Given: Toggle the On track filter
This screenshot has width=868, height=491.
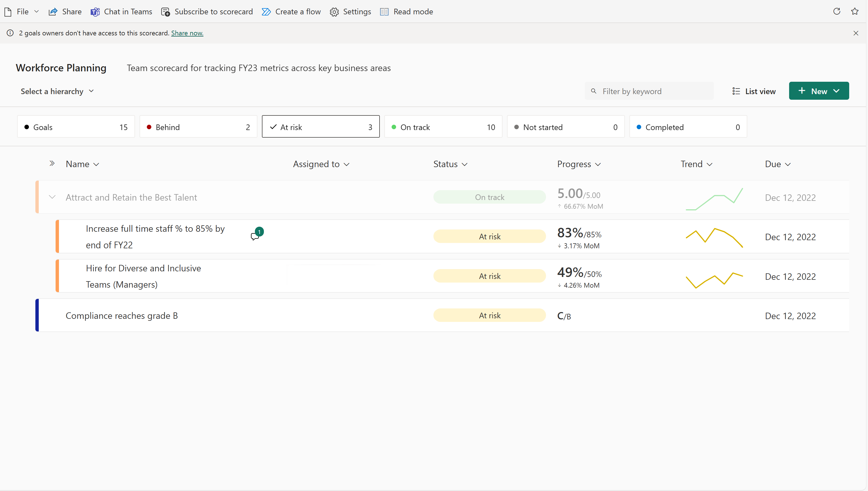Looking at the screenshot, I should pos(444,126).
